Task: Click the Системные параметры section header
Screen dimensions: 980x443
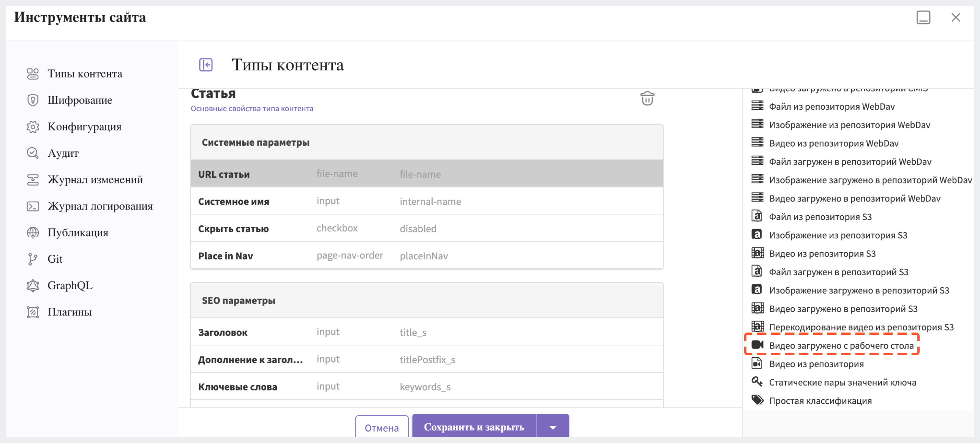Action: [427, 142]
